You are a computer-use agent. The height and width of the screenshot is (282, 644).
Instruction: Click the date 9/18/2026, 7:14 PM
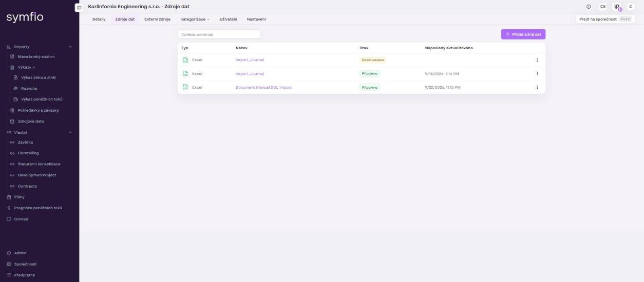(442, 73)
